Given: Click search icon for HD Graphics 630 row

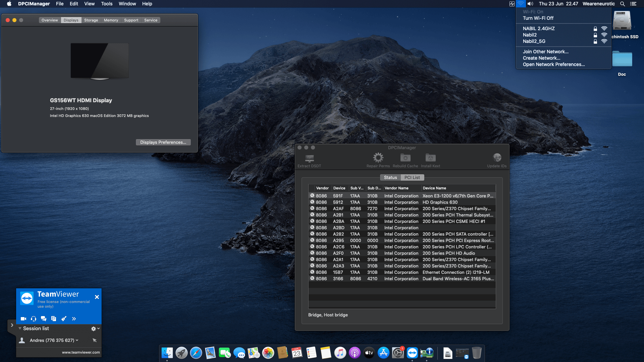Looking at the screenshot, I should 312,202.
